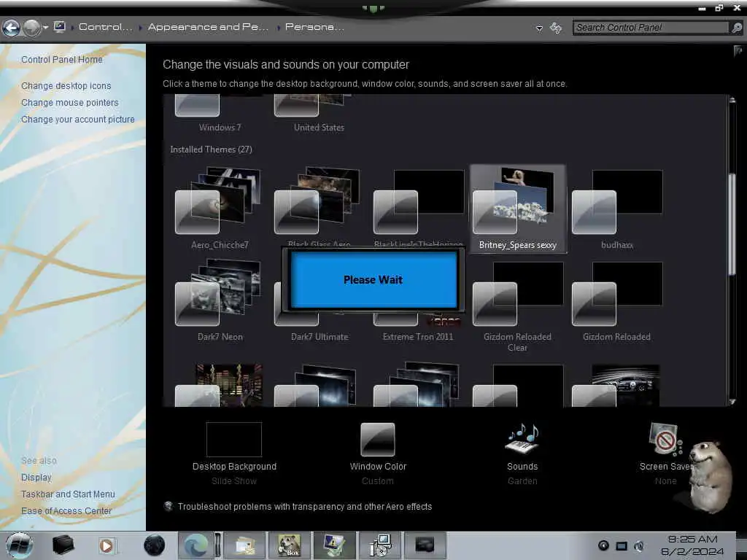Open Window Color settings

click(378, 454)
